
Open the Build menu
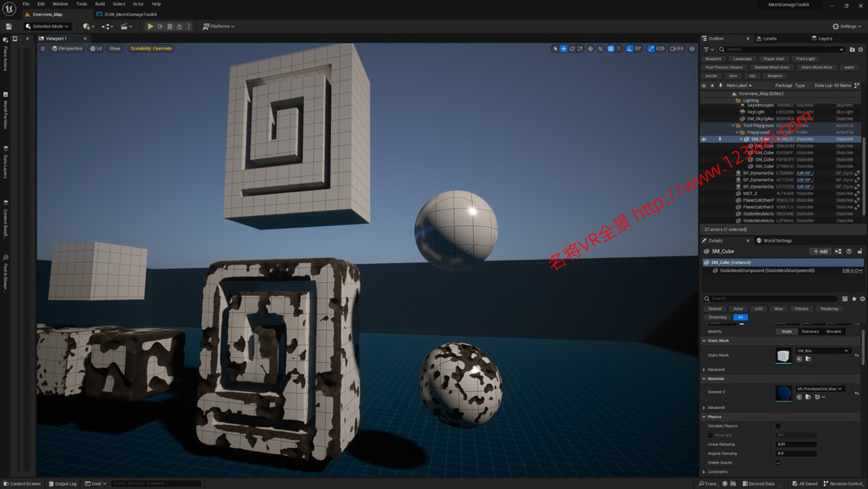[x=99, y=3]
